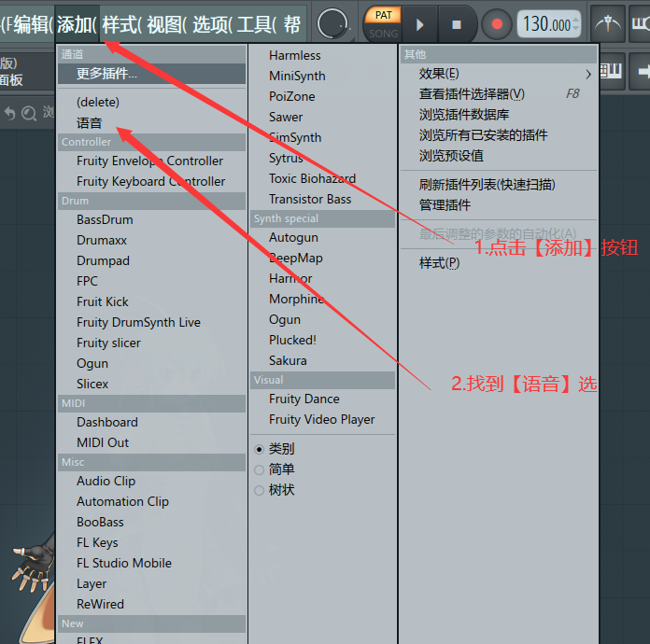
Task: Open the 工具 menu
Action: pos(256,24)
